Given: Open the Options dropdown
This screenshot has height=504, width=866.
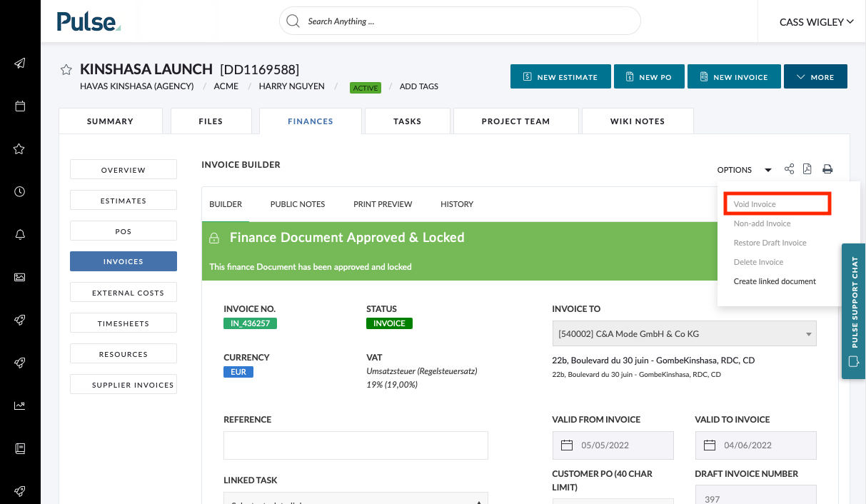Looking at the screenshot, I should 745,170.
